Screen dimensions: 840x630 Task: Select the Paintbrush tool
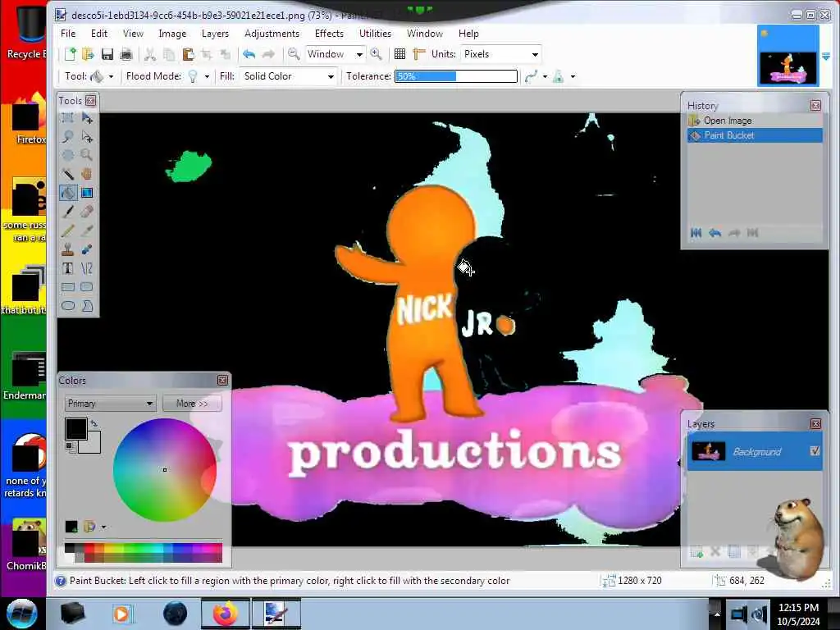(68, 212)
